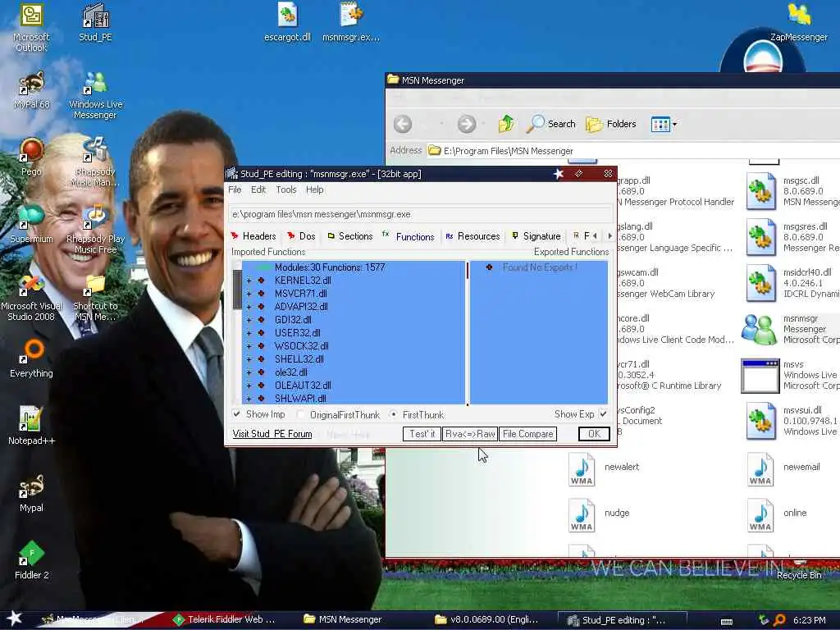Image resolution: width=840 pixels, height=630 pixels.
Task: Click the OK button in Stud_PE
Action: pyautogui.click(x=594, y=434)
